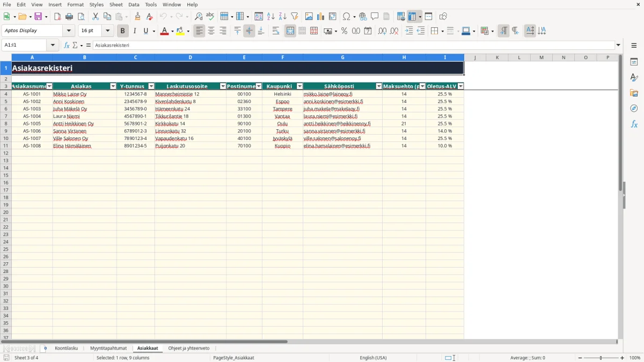
Task: Click Clone Formatting paintbrush icon
Action: click(138, 17)
